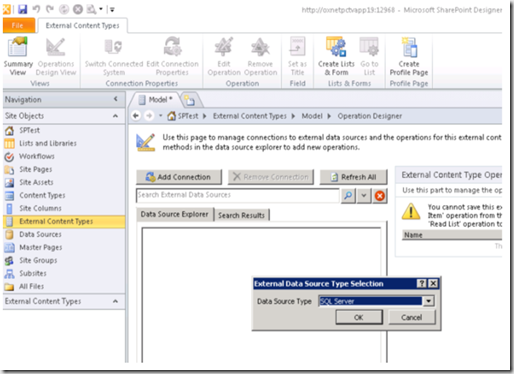Click the Redo icon in quick access toolbar
Image resolution: width=514 pixels, height=374 pixels.
pos(50,9)
